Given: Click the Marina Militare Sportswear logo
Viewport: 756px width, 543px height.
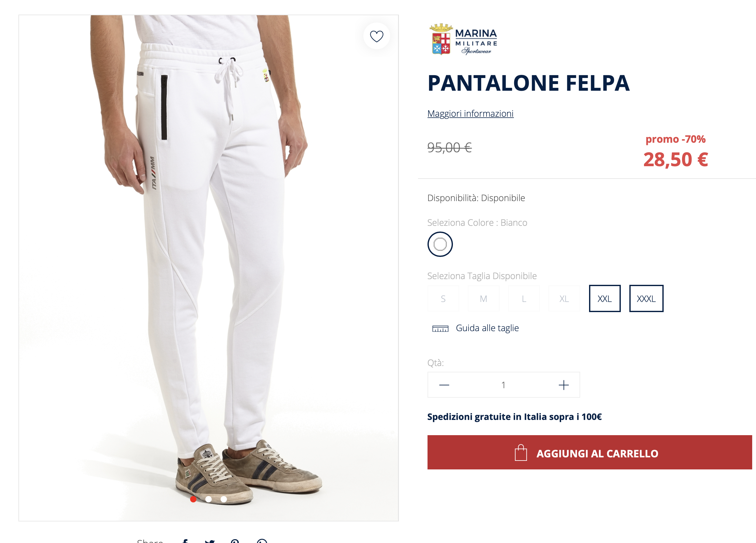Looking at the screenshot, I should [463, 39].
